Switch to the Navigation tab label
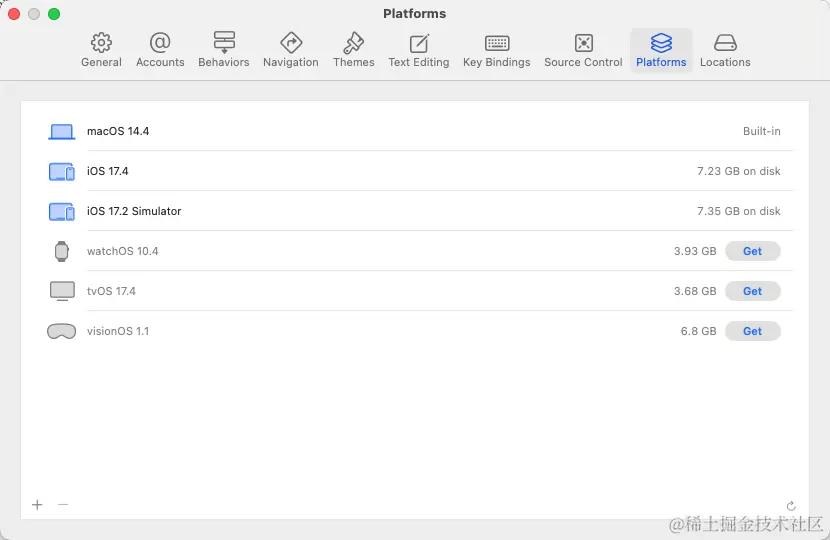The image size is (830, 540). coord(291,62)
